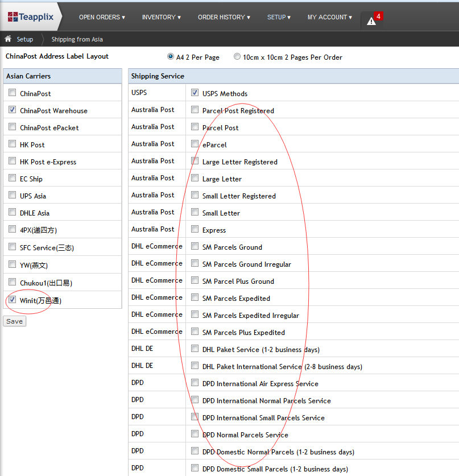
Task: Tick the YW carrier checkbox
Action: 12,264
